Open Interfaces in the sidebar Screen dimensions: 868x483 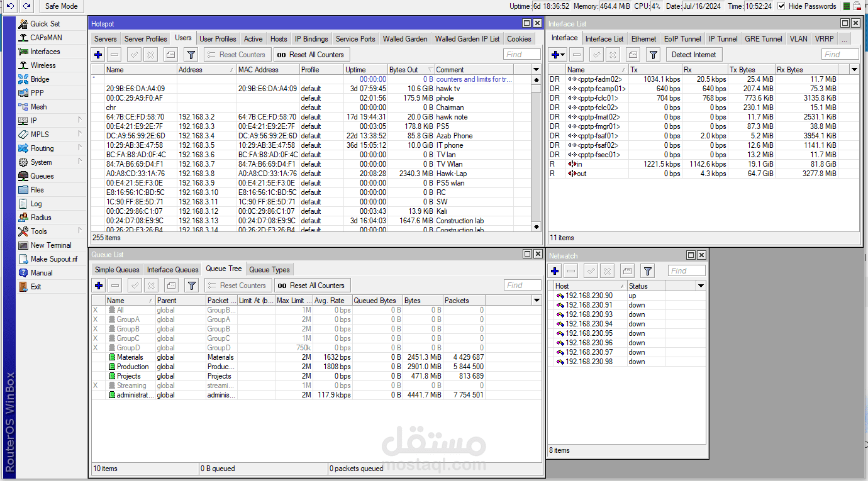45,52
